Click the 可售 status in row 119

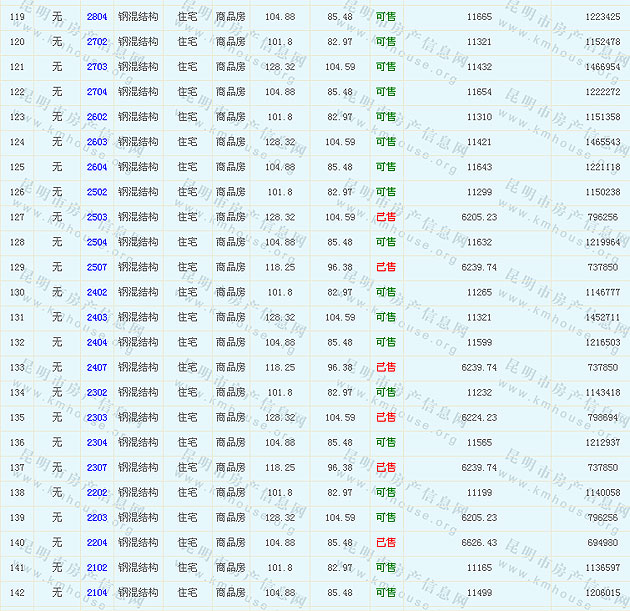[385, 17]
